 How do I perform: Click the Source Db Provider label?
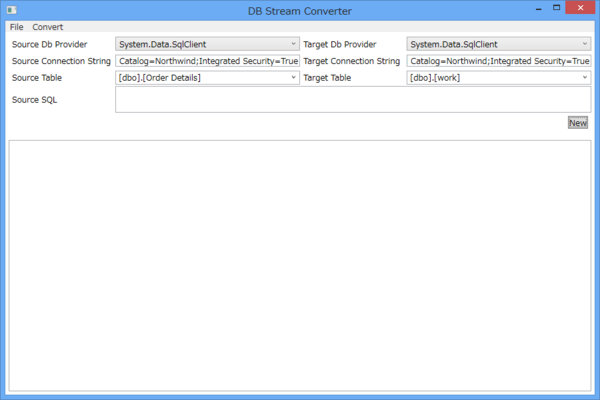(49, 44)
